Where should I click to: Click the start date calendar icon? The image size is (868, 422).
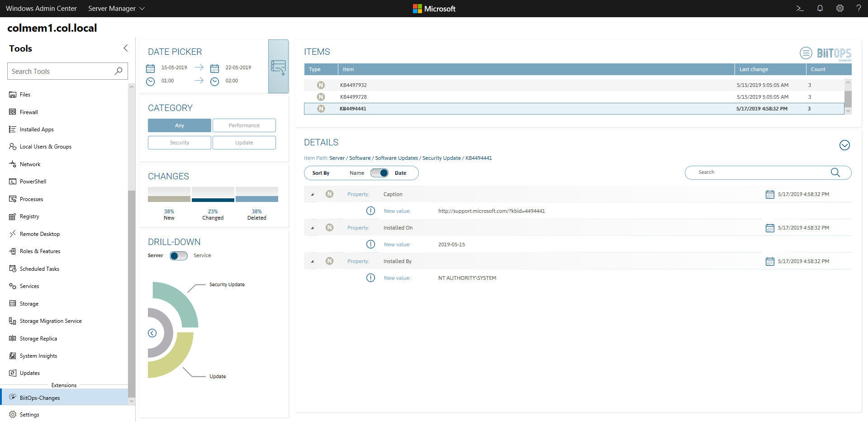click(151, 68)
